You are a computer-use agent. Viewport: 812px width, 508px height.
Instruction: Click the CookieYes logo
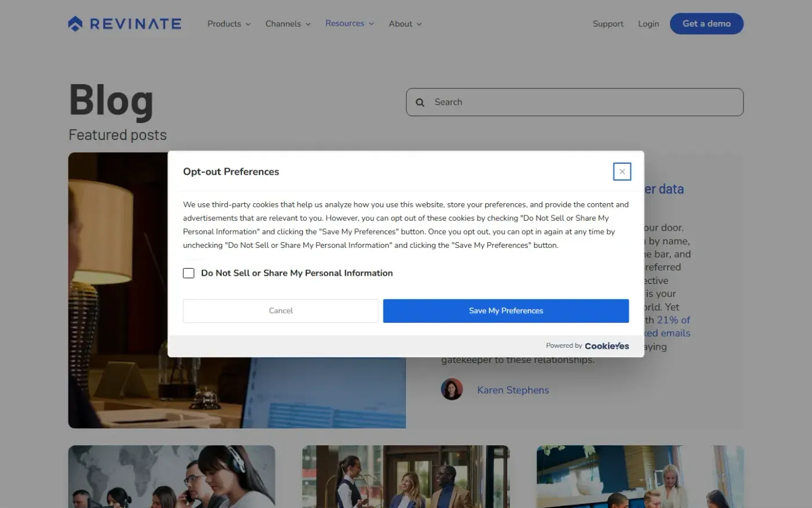click(x=607, y=345)
